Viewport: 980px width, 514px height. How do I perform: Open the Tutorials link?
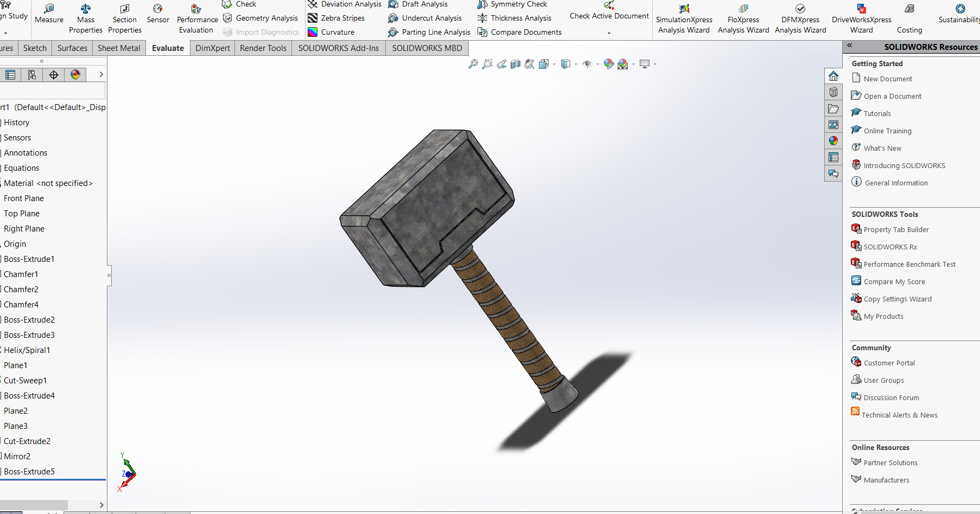[877, 113]
